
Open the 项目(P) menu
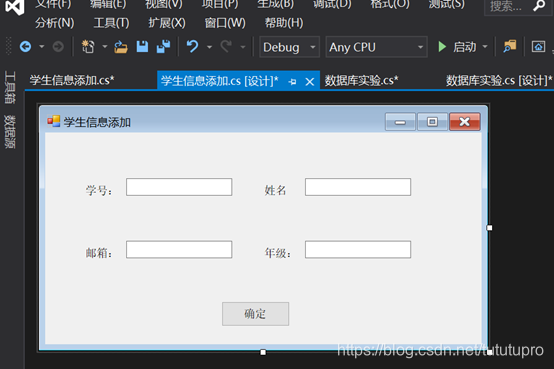[x=220, y=4]
